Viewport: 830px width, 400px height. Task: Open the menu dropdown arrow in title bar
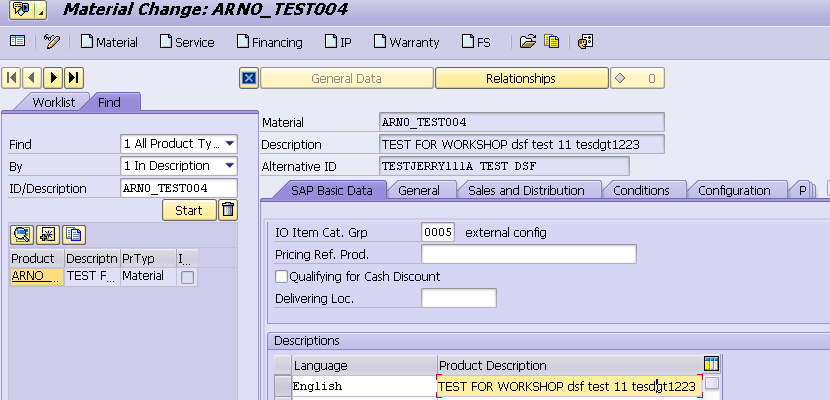[x=41, y=11]
